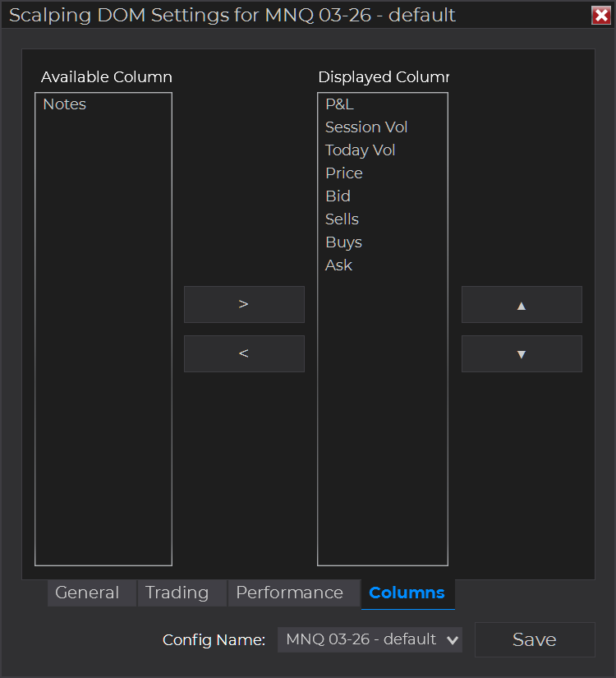This screenshot has width=616, height=678.
Task: Click the move left arrow button
Action: tap(244, 353)
